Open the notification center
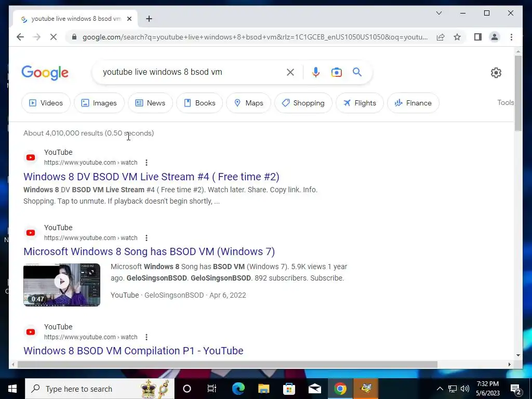 pyautogui.click(x=516, y=389)
